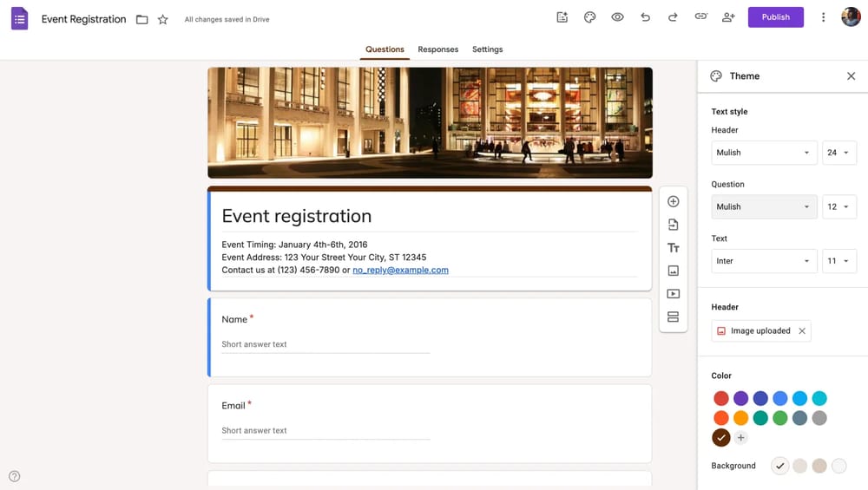Click the Add image icon
The image size is (868, 490).
(673, 271)
